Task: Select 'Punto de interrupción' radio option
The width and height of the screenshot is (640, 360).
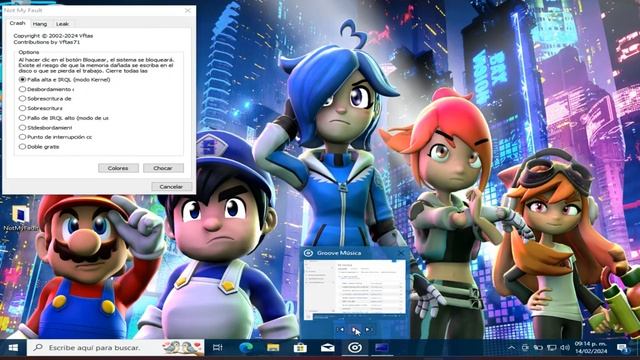Action: point(55,137)
